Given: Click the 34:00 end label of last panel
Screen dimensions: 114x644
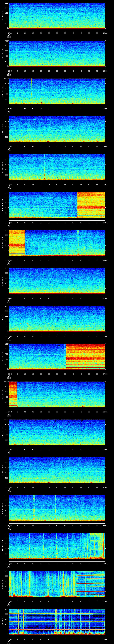Looking at the screenshot, I should coord(105,639).
